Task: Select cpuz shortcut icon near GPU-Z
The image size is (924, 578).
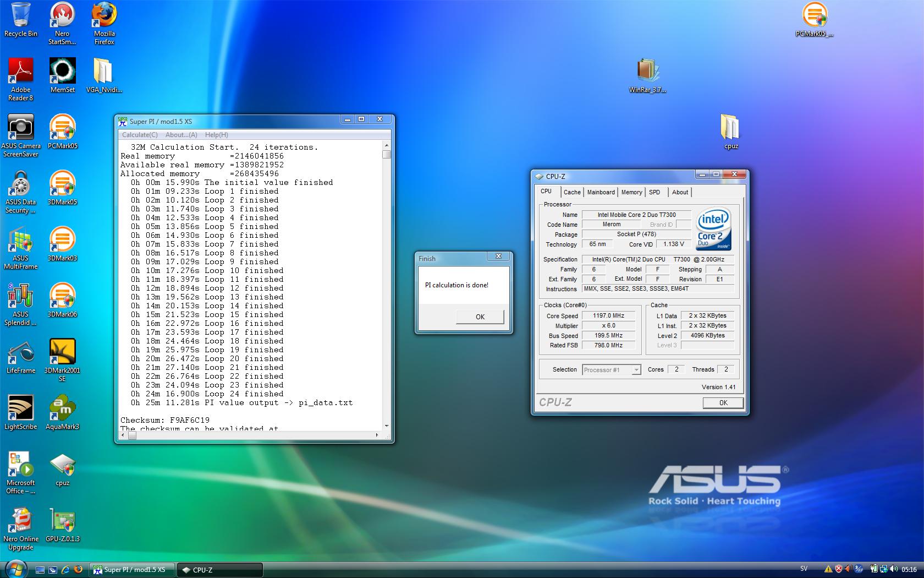Action: point(62,470)
